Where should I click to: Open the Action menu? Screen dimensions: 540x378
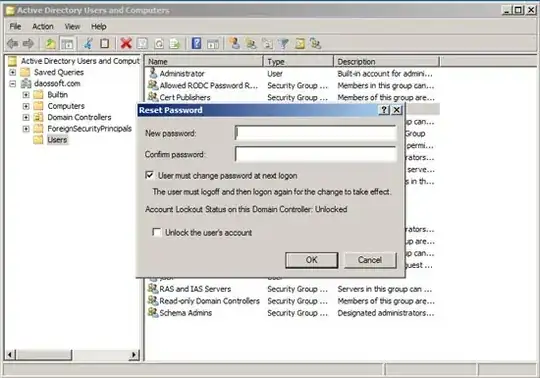(43, 27)
